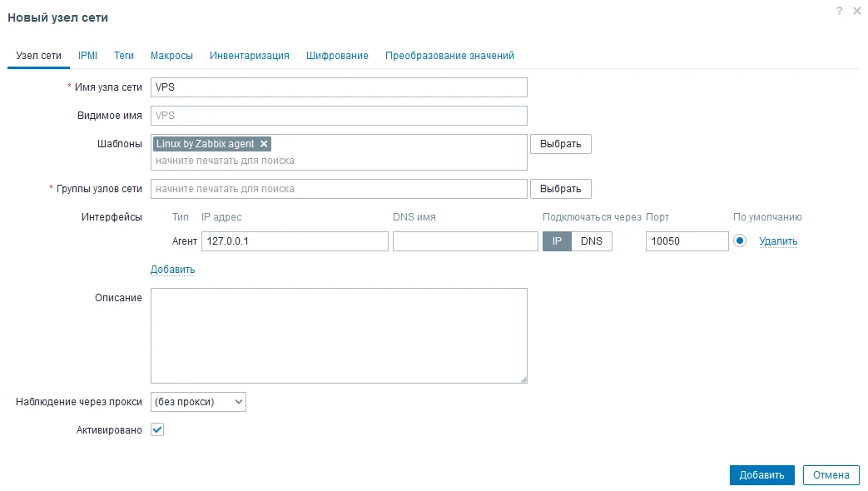Go to the Макросы tab

[171, 56]
